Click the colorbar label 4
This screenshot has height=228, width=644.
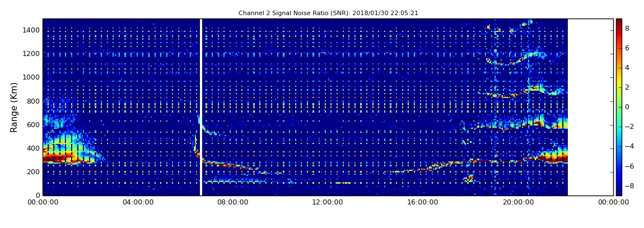tap(627, 68)
